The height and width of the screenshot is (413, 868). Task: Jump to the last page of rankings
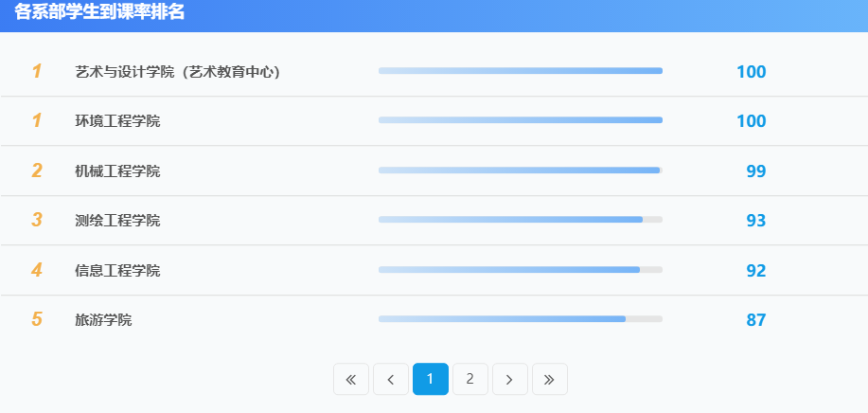(550, 380)
